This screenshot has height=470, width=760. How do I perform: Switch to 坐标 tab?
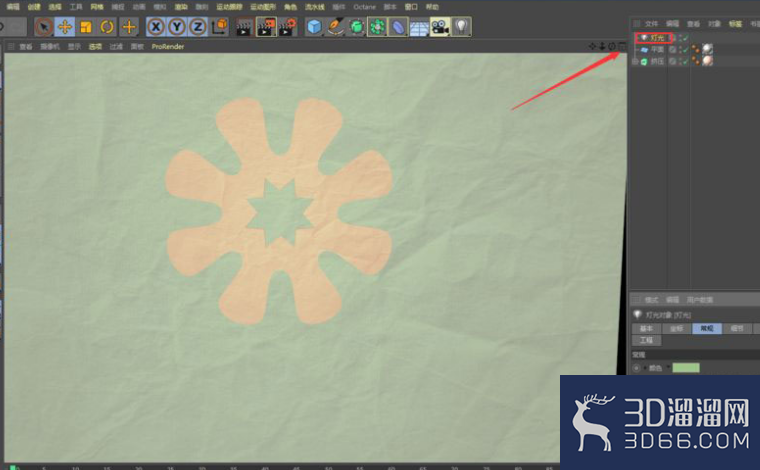click(x=676, y=329)
